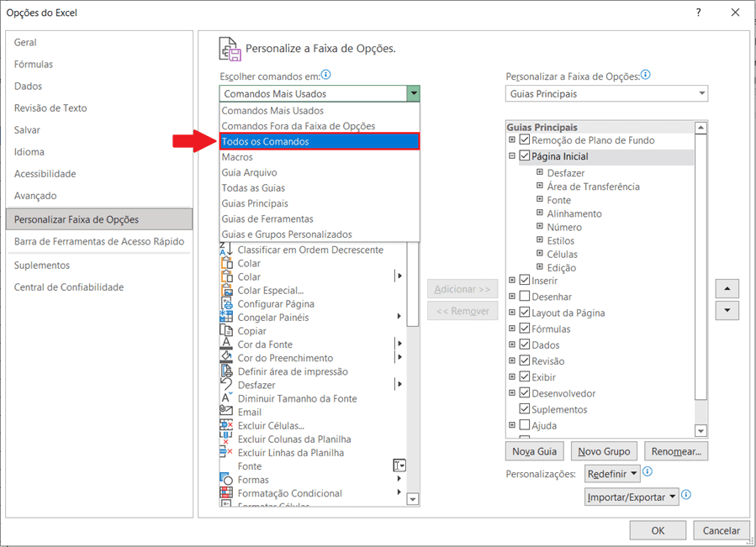Click the info icon next to Importar/Exportar
The height and width of the screenshot is (547, 756).
[x=686, y=495]
